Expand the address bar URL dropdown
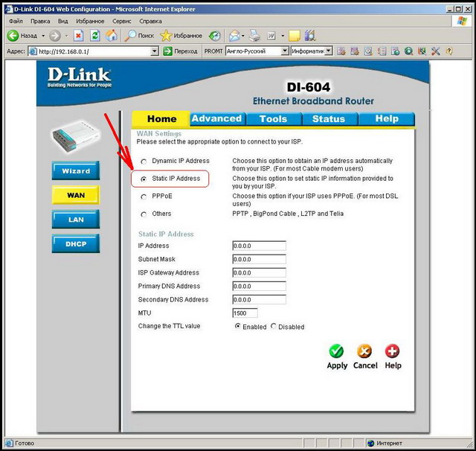The width and height of the screenshot is (476, 451). pos(155,51)
